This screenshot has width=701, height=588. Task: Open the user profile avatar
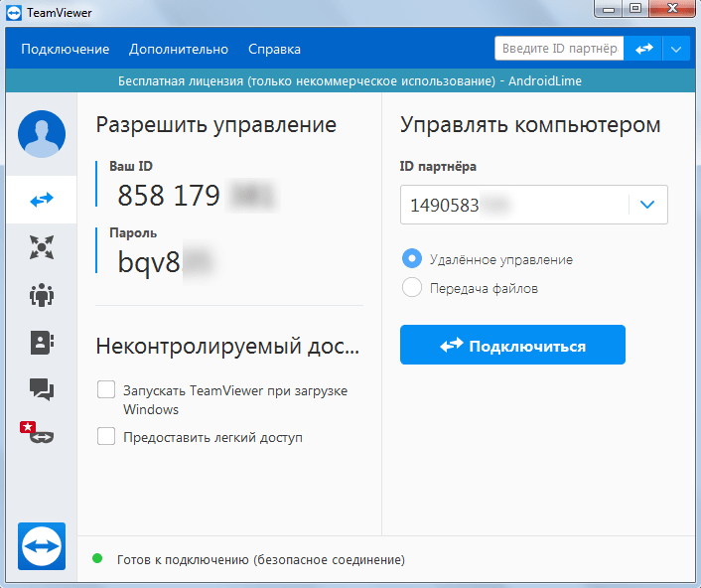(42, 134)
